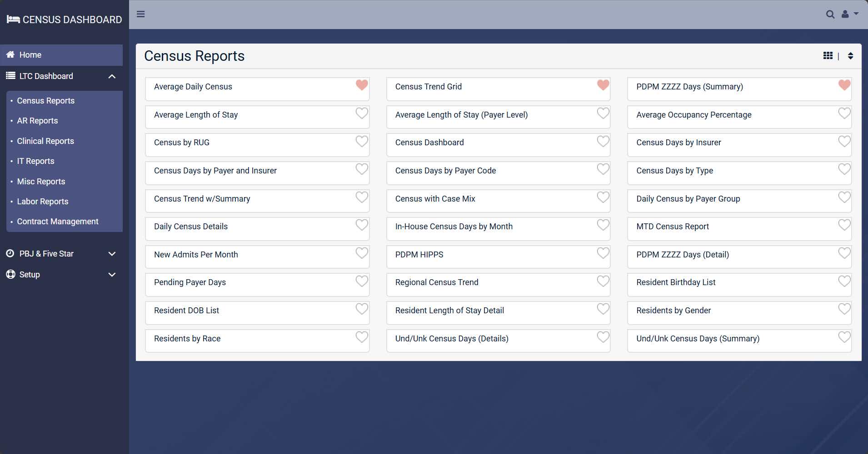
Task: Open Census Trend w/Summary report
Action: pos(202,199)
